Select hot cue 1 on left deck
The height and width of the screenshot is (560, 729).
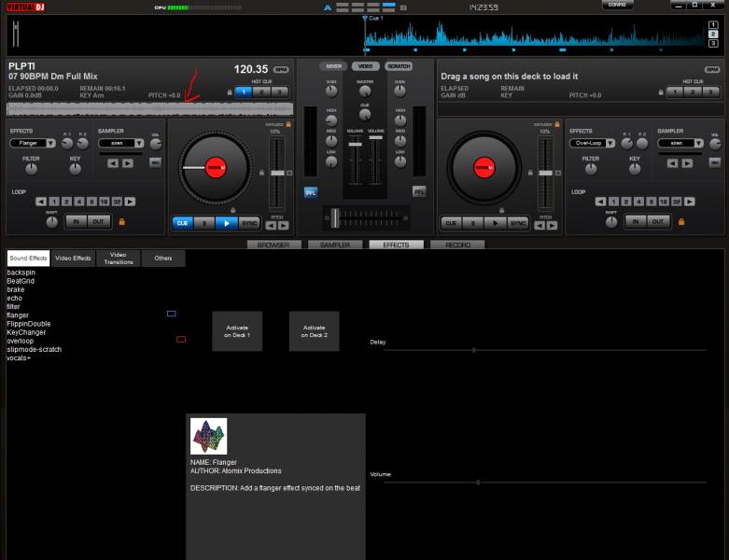[x=243, y=92]
